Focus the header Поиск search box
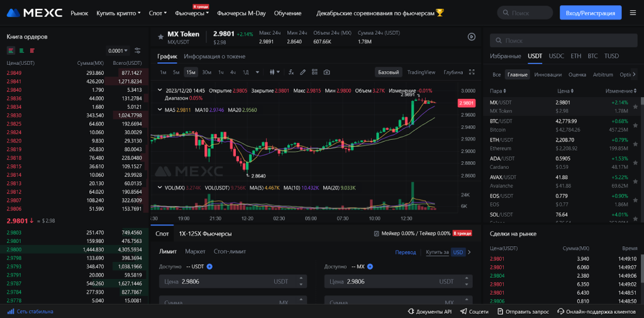Screen dimensions: 644x318 (x=525, y=13)
